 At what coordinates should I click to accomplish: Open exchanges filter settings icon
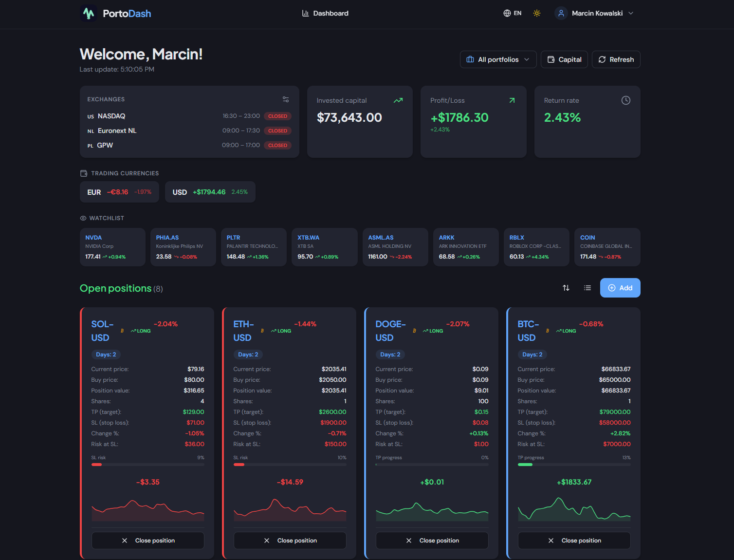point(286,99)
